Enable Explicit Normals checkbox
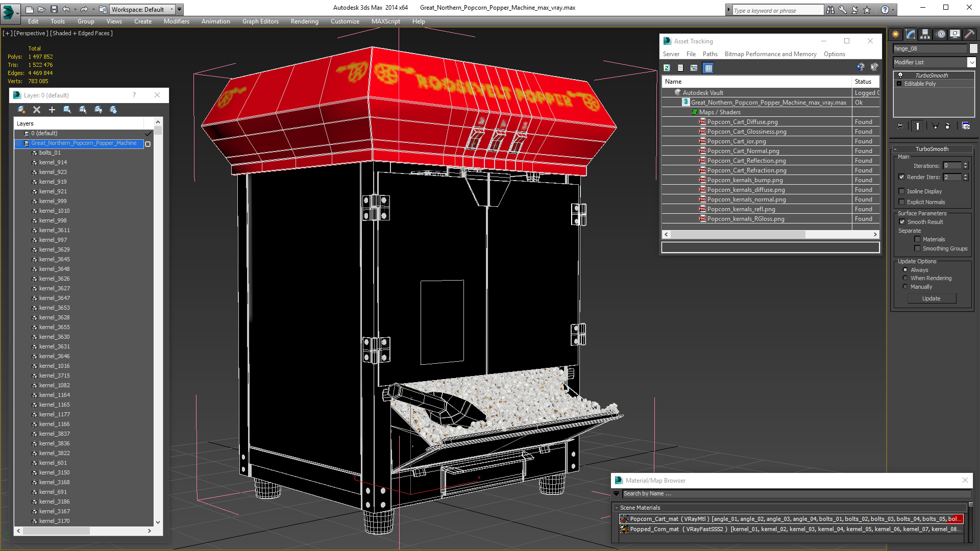Image resolution: width=980 pixels, height=551 pixels. [901, 202]
